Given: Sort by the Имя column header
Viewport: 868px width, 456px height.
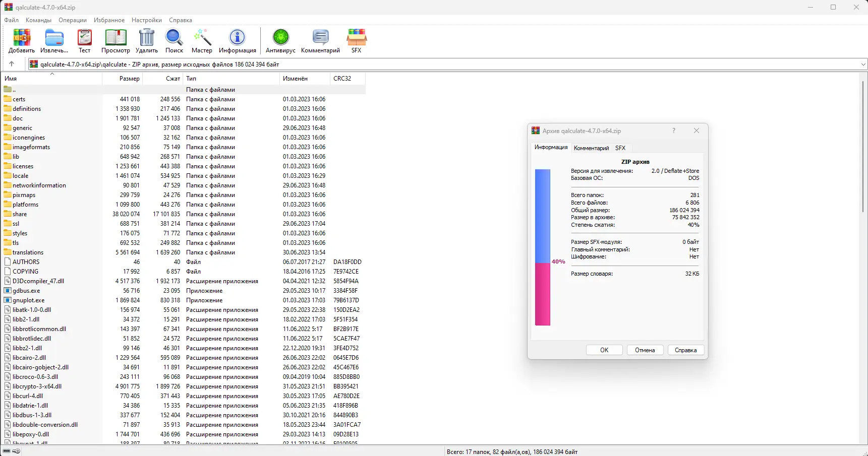Looking at the screenshot, I should coord(52,79).
